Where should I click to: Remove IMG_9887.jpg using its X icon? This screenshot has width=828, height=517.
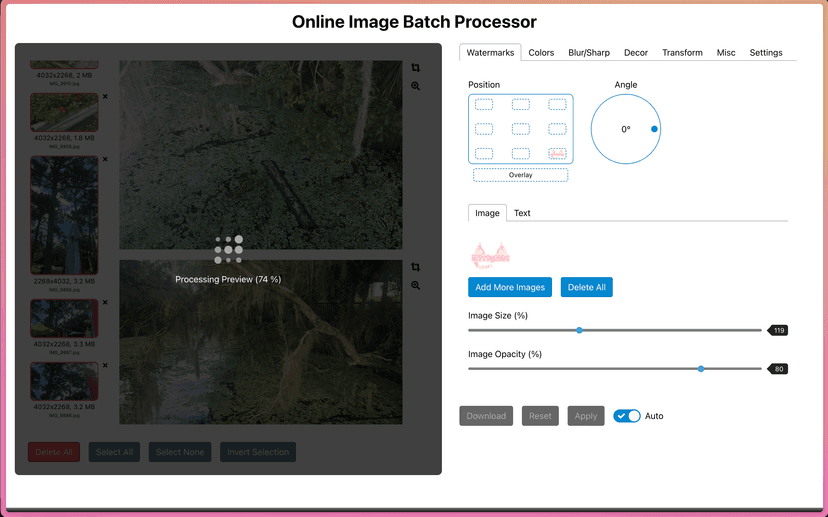pyautogui.click(x=105, y=303)
